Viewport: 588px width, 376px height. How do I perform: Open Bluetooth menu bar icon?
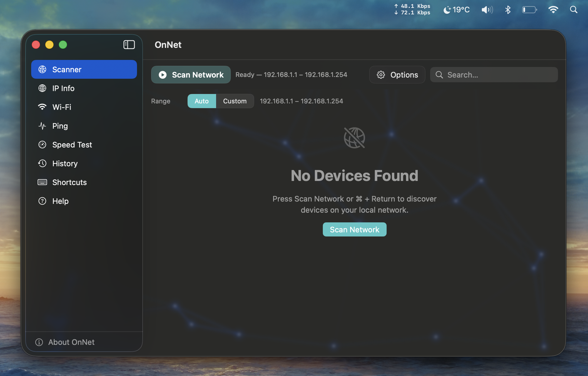508,10
